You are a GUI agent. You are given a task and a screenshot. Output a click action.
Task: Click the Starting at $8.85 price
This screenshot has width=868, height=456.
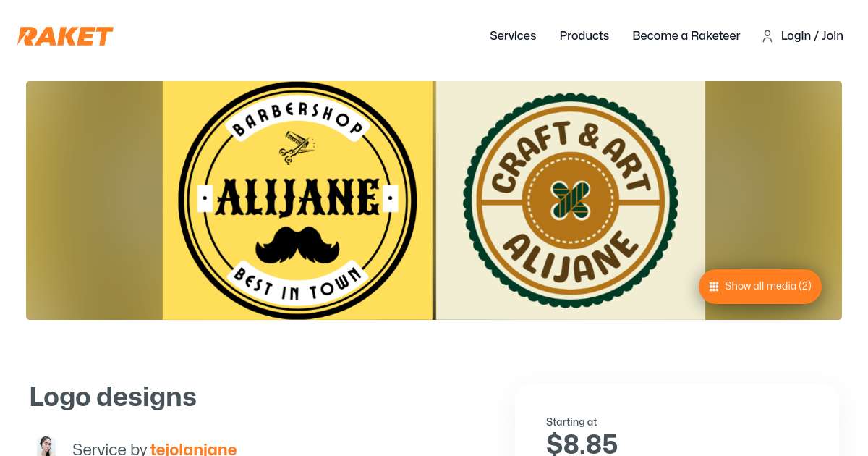[582, 443]
